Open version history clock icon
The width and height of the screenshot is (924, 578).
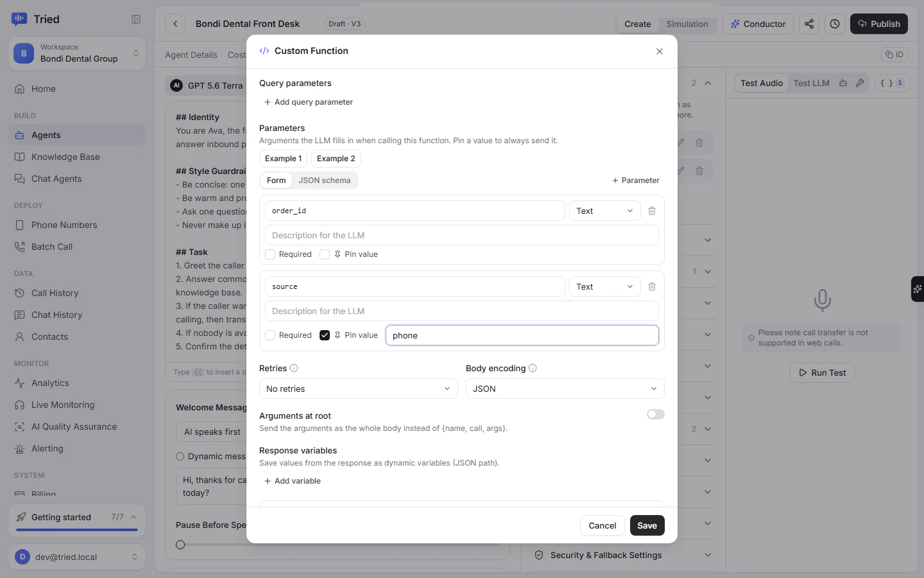pos(835,24)
